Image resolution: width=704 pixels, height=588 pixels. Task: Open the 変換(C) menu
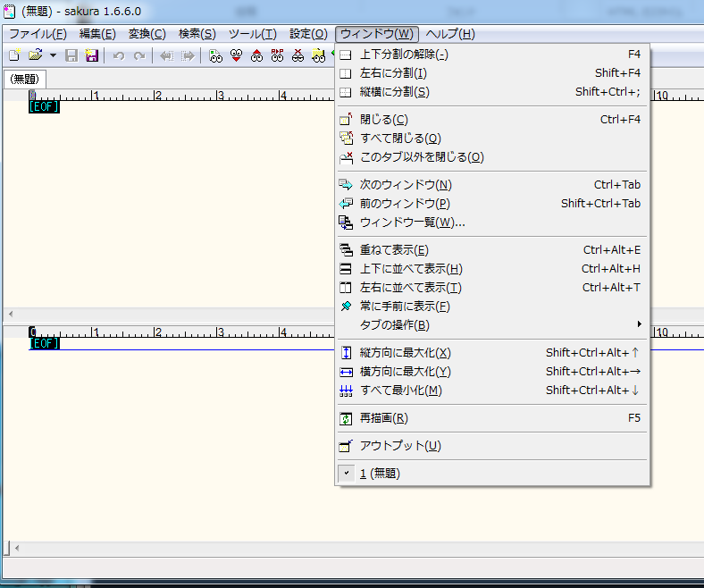147,34
